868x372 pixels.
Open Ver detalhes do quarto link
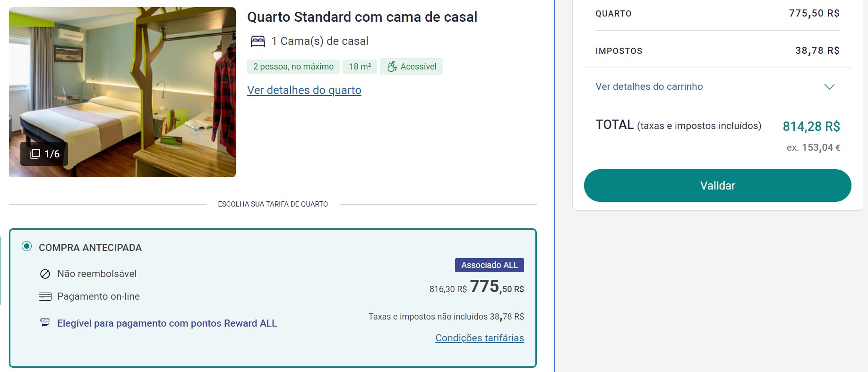304,90
